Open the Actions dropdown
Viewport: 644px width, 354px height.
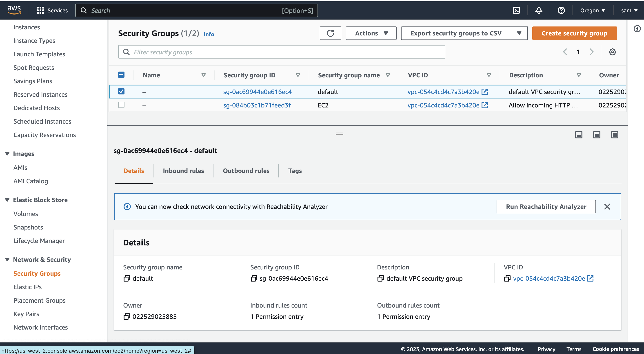pyautogui.click(x=371, y=33)
